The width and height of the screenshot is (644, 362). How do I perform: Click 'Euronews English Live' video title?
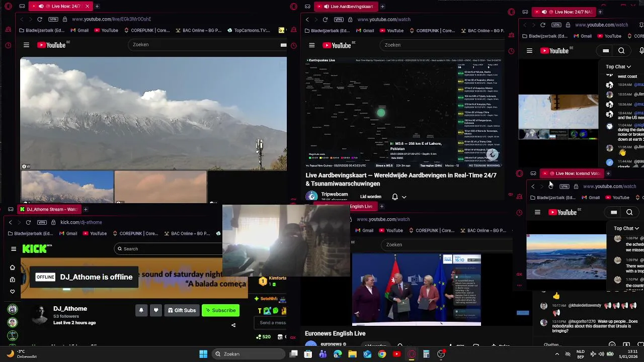pos(335,333)
